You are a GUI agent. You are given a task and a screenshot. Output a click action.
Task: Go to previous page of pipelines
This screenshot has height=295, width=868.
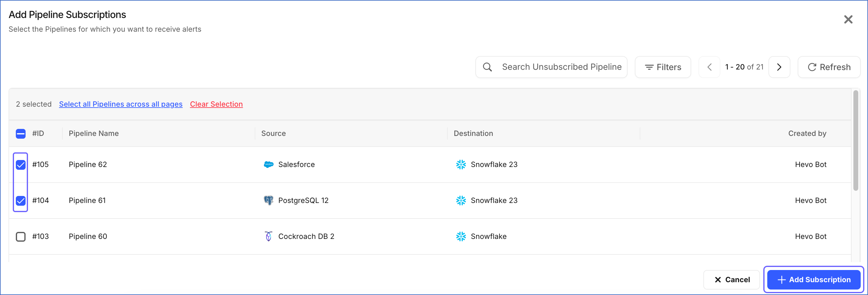[x=709, y=67]
